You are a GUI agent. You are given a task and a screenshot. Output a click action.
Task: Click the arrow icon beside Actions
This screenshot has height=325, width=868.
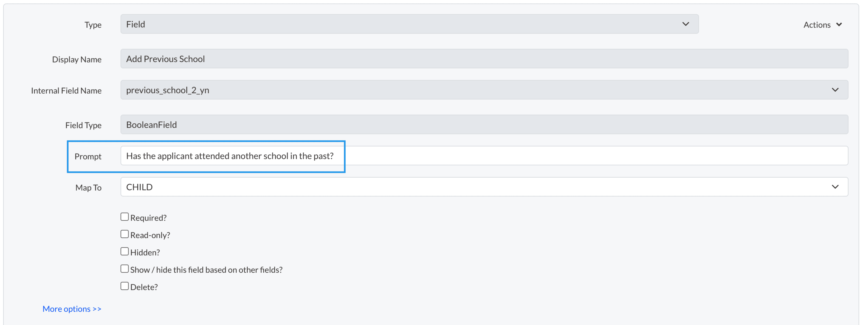click(x=839, y=25)
